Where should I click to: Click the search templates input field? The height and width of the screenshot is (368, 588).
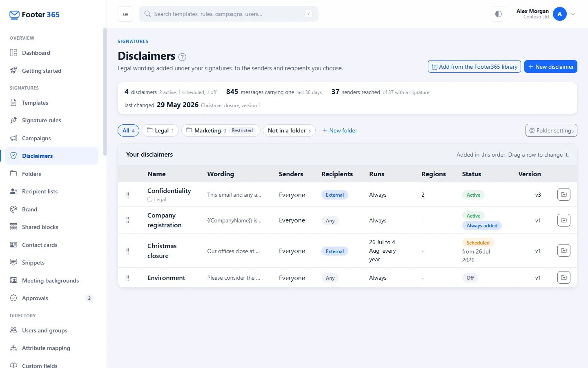[229, 14]
